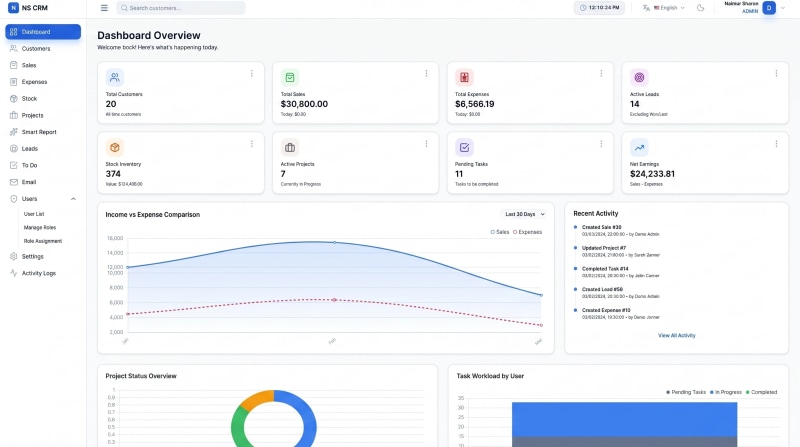Screen dimensions: 800x447
Task: Click the Total Expenses card icon
Action: pyautogui.click(x=464, y=78)
